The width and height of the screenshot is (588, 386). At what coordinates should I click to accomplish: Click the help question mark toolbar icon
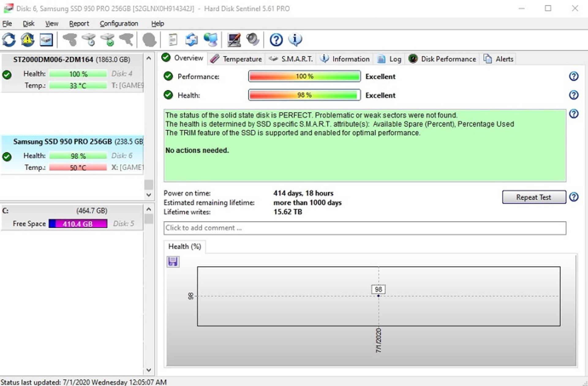[276, 40]
